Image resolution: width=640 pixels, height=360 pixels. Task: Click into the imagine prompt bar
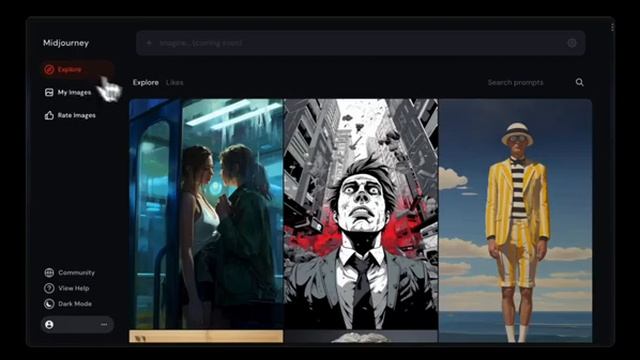click(361, 43)
